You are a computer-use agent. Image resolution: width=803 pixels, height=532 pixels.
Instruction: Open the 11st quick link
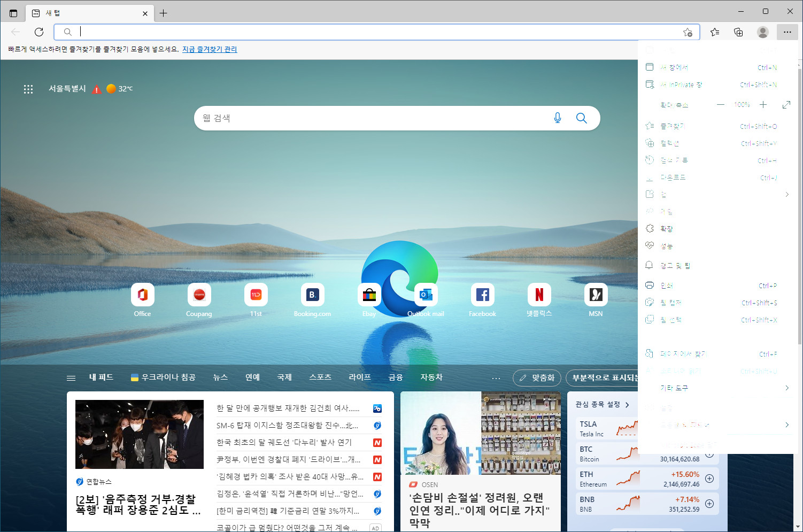click(x=256, y=300)
